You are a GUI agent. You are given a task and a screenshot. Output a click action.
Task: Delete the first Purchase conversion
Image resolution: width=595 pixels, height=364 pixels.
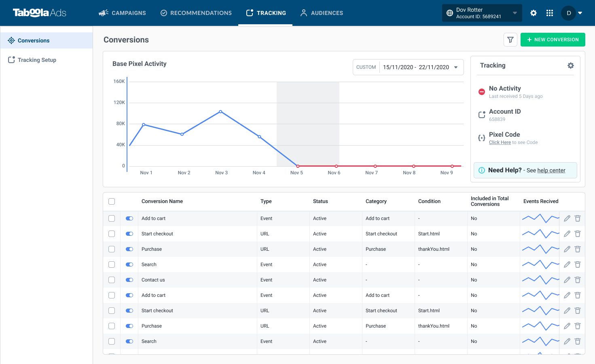point(578,249)
